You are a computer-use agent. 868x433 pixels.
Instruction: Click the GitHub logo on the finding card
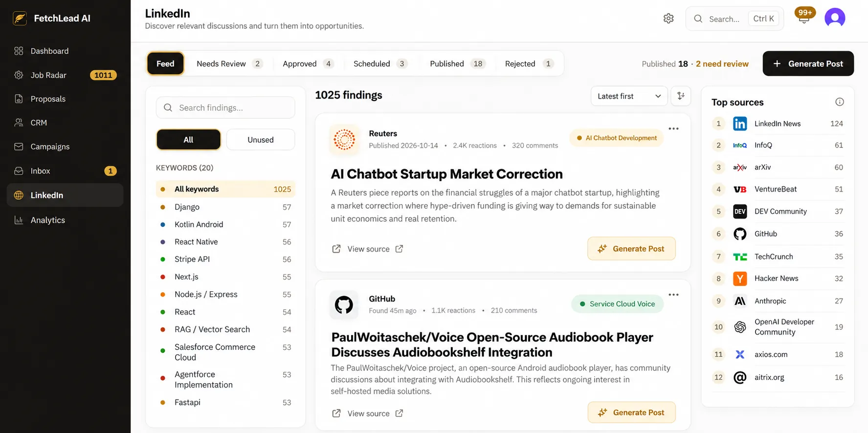pos(344,305)
